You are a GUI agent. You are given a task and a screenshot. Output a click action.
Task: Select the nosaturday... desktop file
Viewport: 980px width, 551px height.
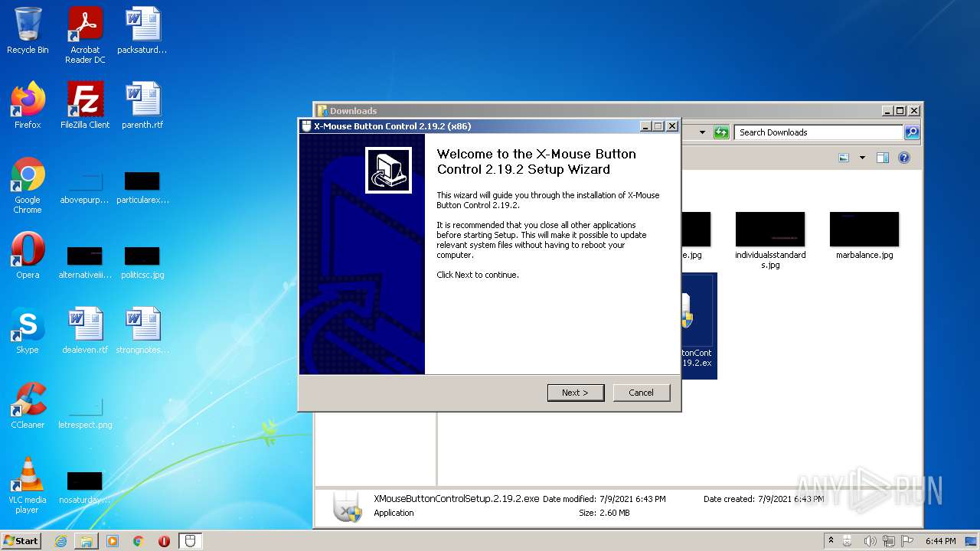(85, 488)
